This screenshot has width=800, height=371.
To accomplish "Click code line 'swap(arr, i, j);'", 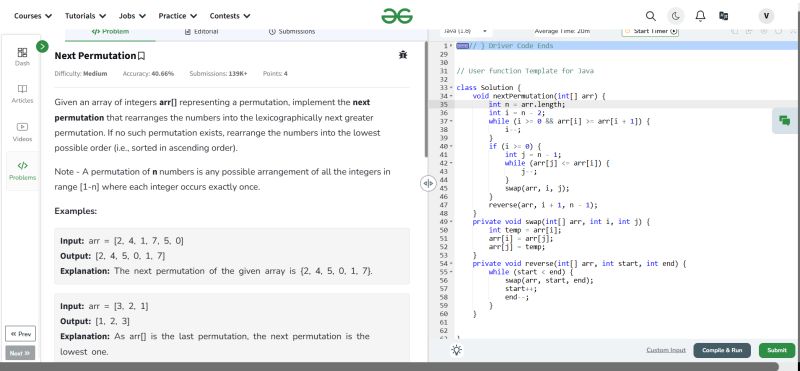I will coord(537,188).
